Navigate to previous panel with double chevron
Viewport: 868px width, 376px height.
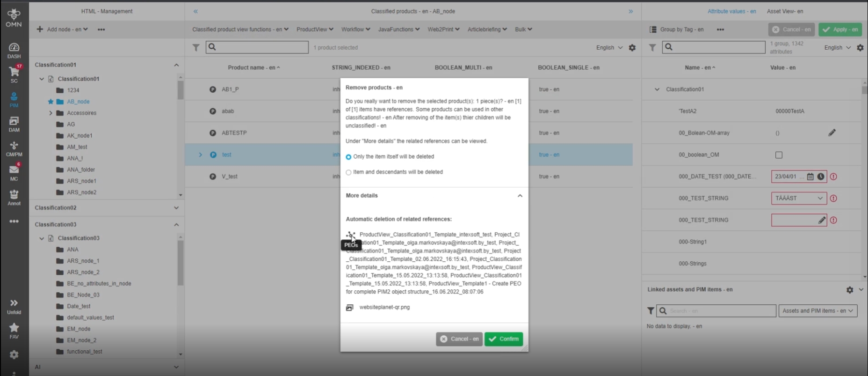click(x=195, y=11)
